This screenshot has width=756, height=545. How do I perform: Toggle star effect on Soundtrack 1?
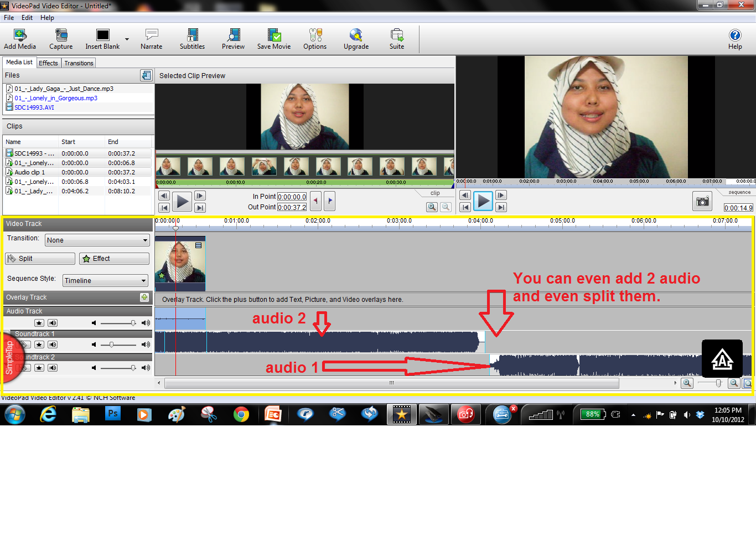coord(38,344)
